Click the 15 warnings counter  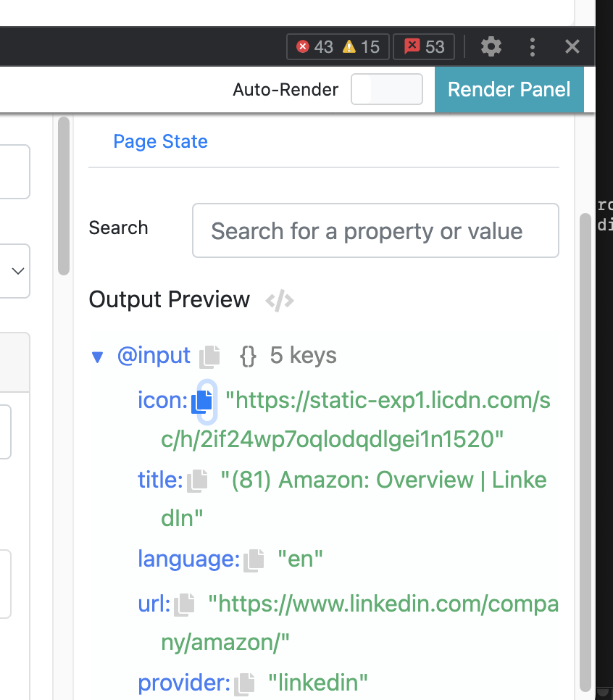pyautogui.click(x=361, y=46)
